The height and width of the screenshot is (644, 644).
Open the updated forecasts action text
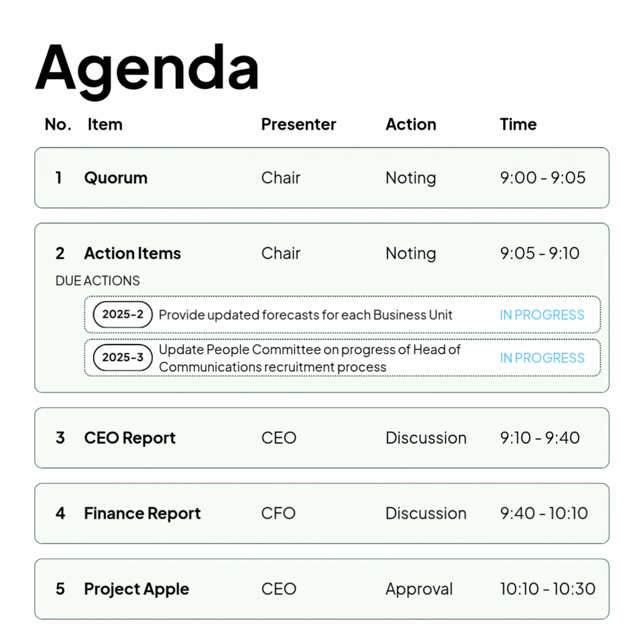(305, 315)
